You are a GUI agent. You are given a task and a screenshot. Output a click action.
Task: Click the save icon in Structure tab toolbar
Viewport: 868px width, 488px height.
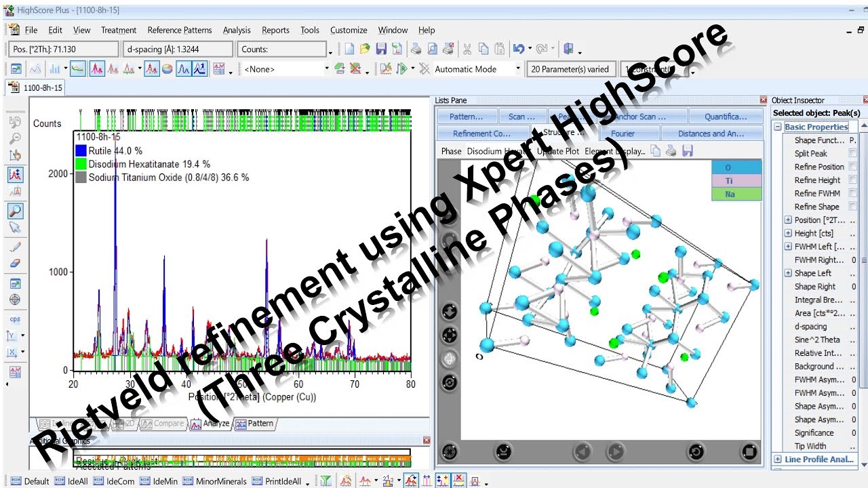tap(687, 151)
